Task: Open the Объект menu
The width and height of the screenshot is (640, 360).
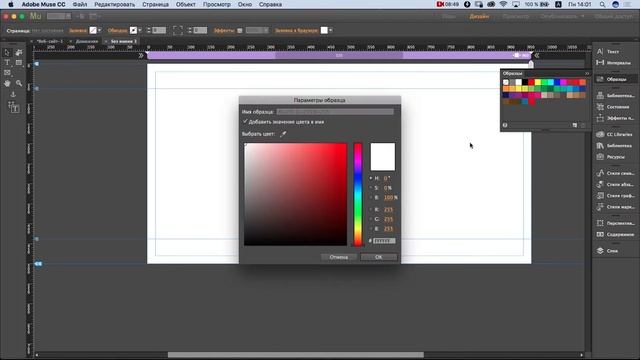Action: [x=186, y=4]
